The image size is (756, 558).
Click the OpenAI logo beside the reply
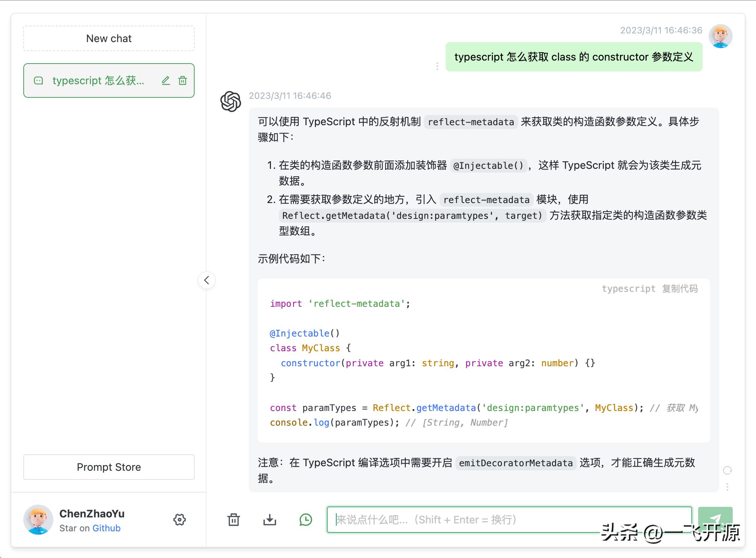pyautogui.click(x=230, y=101)
